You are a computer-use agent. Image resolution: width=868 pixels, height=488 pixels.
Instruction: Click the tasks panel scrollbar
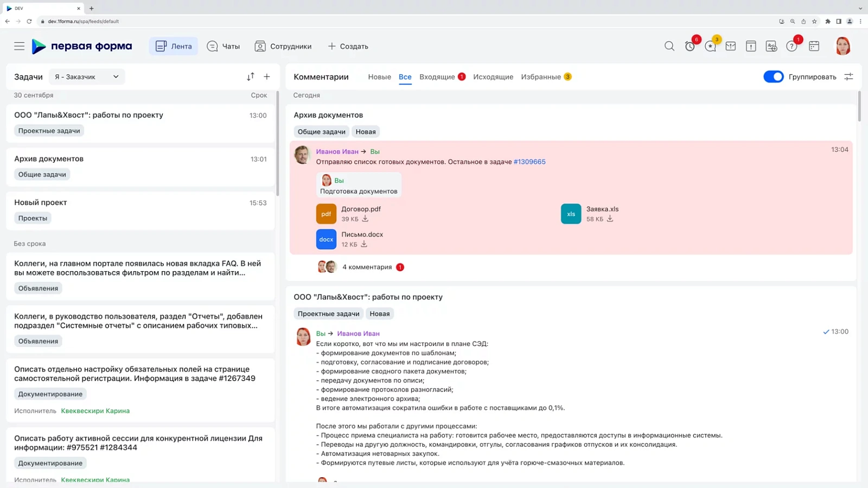click(277, 144)
